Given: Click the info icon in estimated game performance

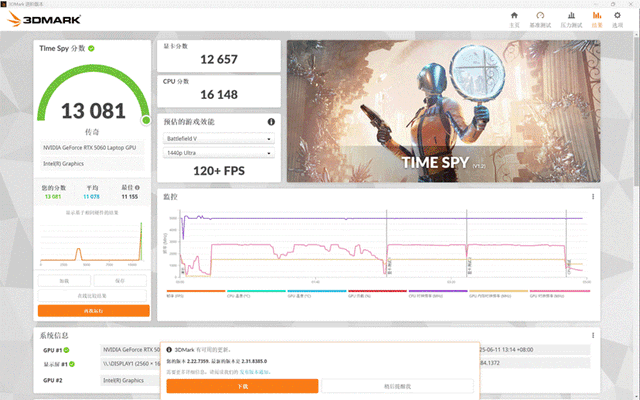Looking at the screenshot, I should 271,122.
